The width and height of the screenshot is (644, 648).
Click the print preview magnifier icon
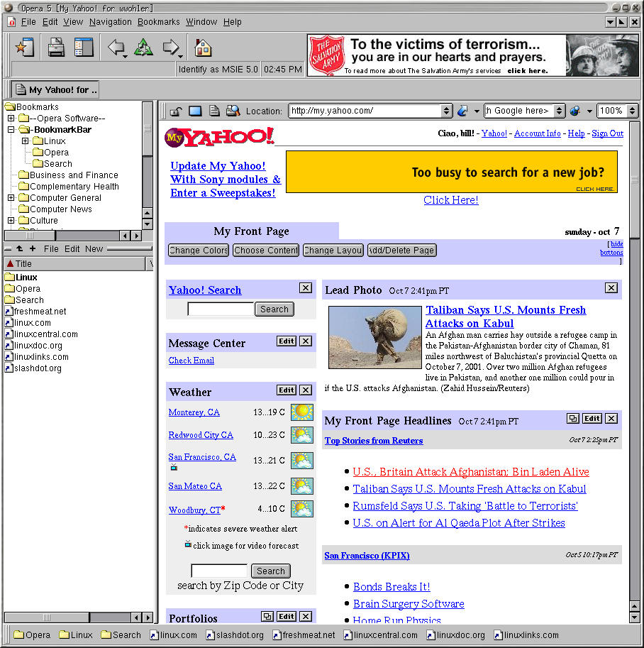233,111
